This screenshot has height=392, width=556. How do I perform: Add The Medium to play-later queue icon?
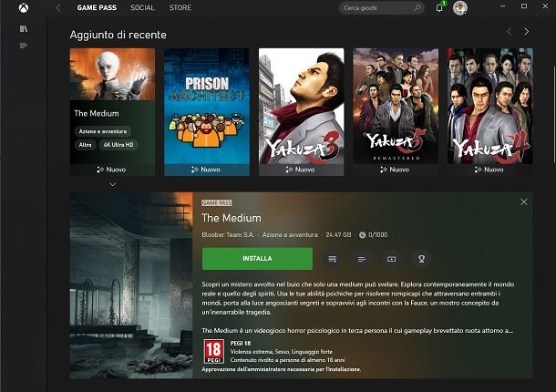pos(333,259)
